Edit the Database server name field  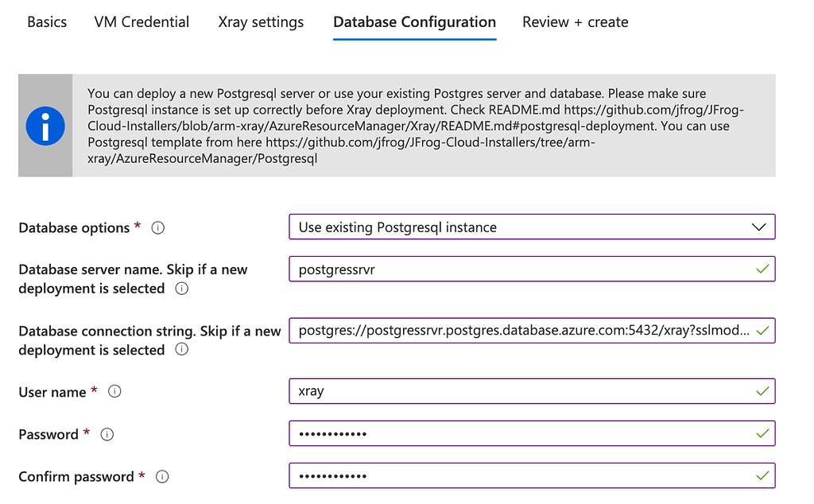point(532,269)
